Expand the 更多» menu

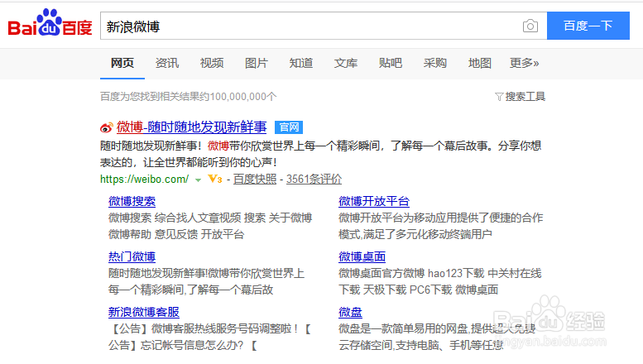[x=524, y=63]
